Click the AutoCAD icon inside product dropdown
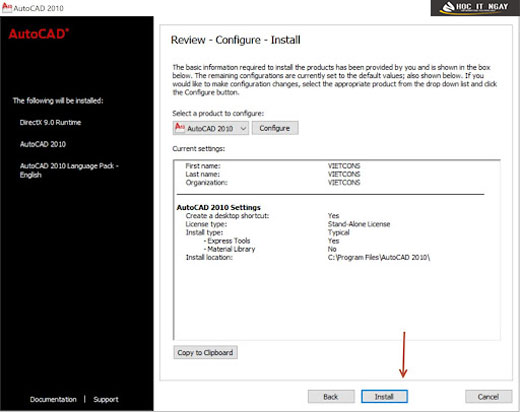Image resolution: width=520 pixels, height=412 pixels. click(180, 127)
